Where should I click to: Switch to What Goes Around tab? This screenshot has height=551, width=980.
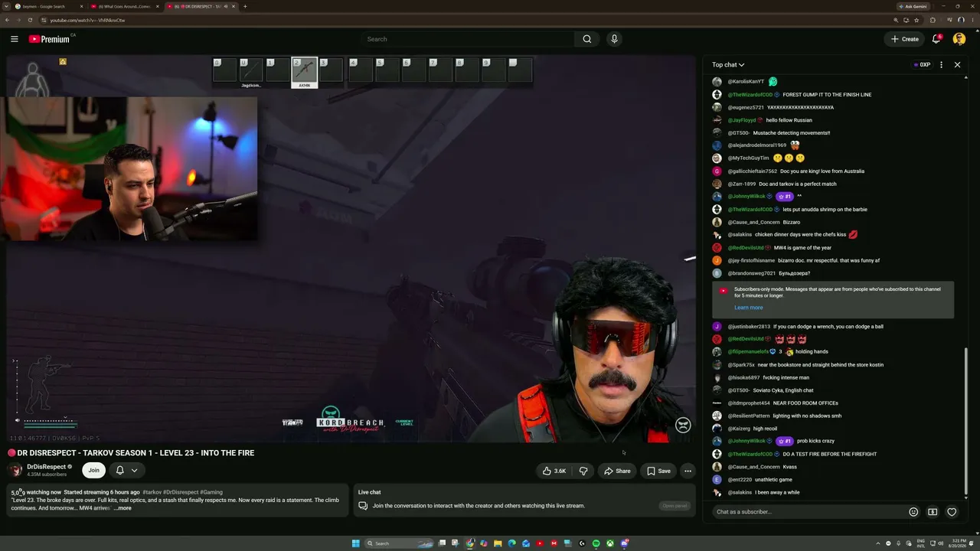[125, 6]
